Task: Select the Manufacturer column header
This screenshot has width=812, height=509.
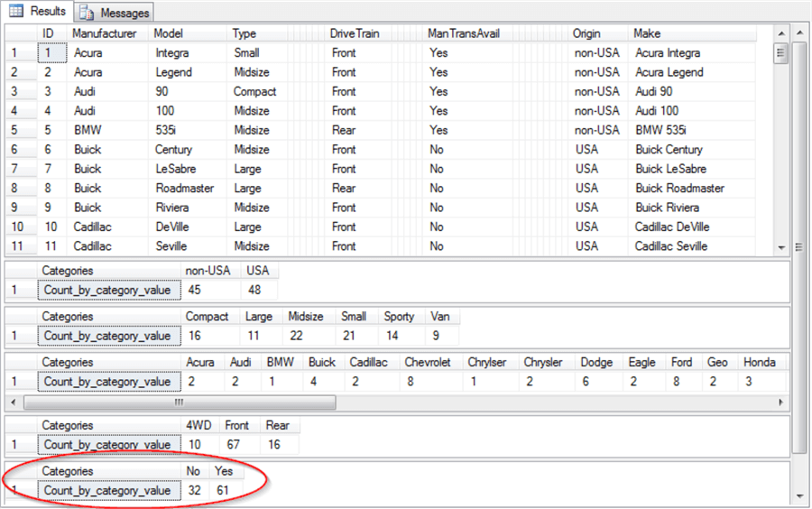Action: pos(105,33)
